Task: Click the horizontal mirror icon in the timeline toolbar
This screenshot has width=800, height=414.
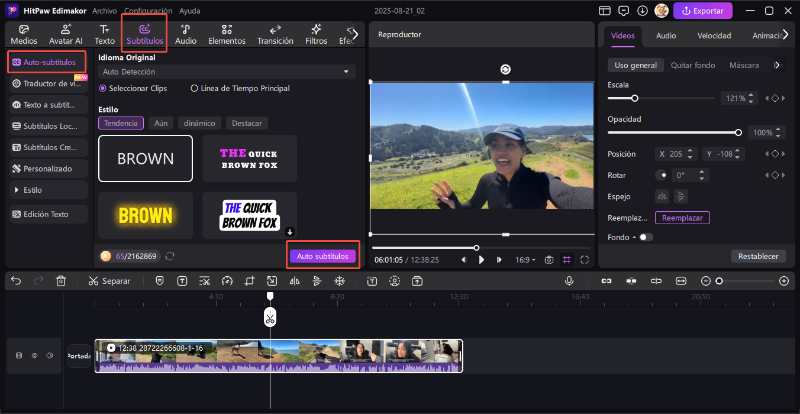Action: [x=294, y=281]
